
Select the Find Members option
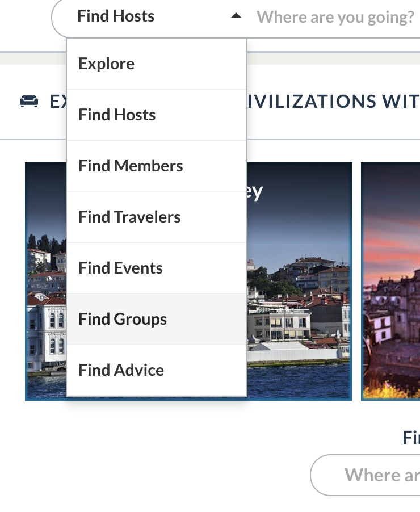pos(157,166)
